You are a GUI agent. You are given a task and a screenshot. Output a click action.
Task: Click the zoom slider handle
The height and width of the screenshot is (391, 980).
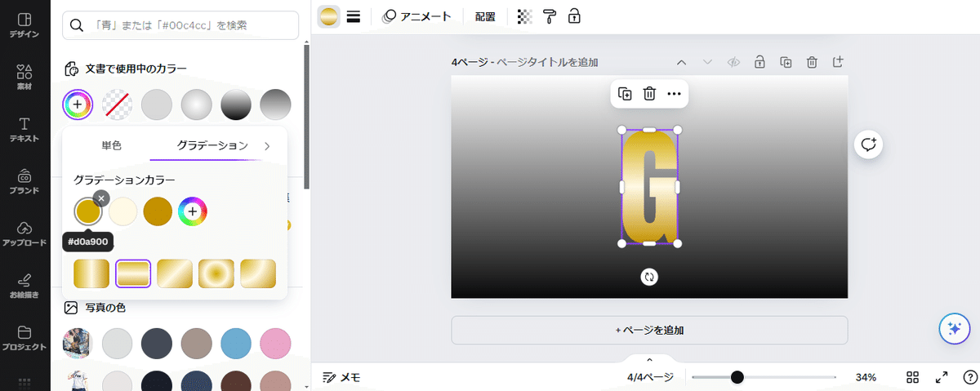pyautogui.click(x=737, y=377)
